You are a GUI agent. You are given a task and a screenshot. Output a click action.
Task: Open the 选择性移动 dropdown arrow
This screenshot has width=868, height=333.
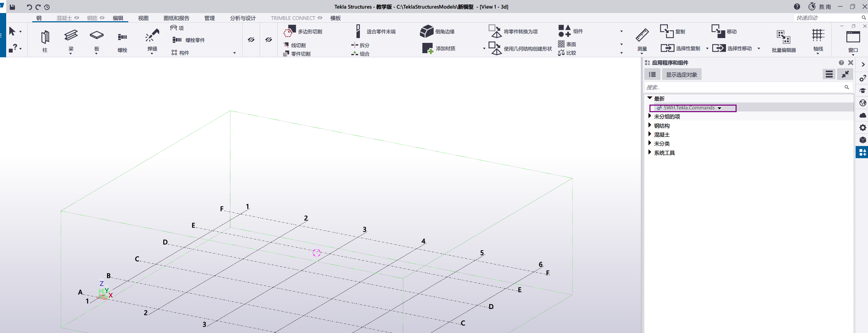(759, 49)
